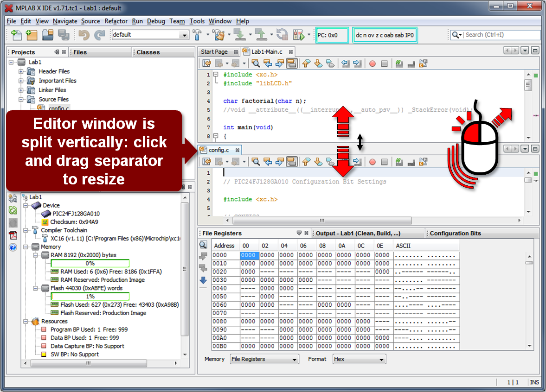546x392 pixels.
Task: Build the project with the hammer icon
Action: coord(197,35)
